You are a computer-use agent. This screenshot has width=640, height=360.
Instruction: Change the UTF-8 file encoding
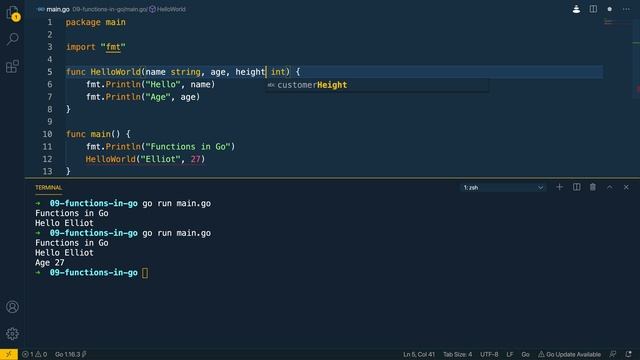point(489,354)
